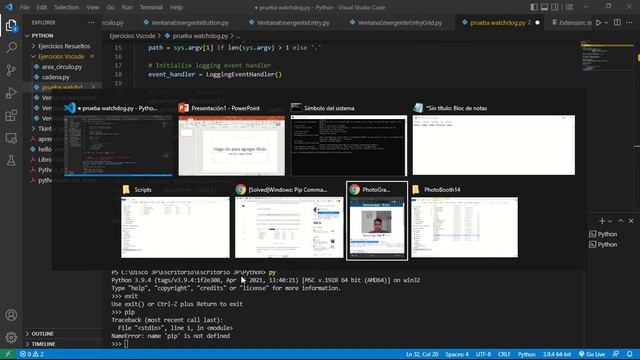Open the Run and Debug view
The height and width of the screenshot is (360, 640).
[11, 93]
